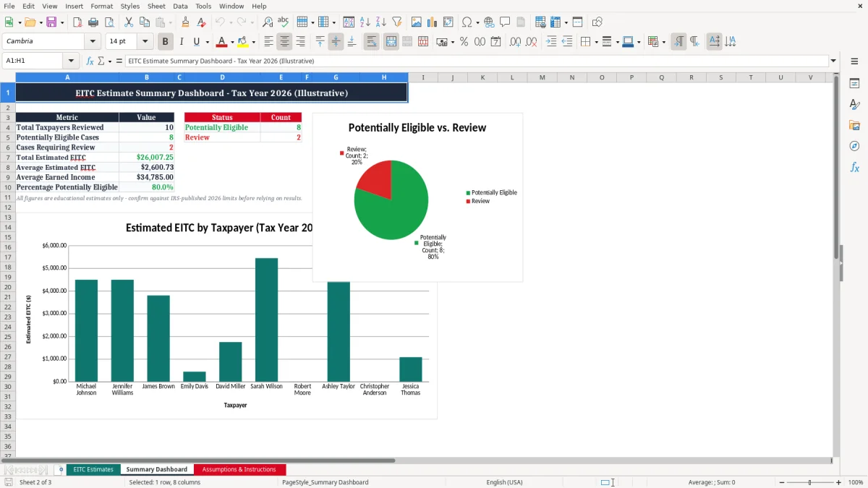The width and height of the screenshot is (868, 488).
Task: Open the Font Name dropdown
Action: 93,42
